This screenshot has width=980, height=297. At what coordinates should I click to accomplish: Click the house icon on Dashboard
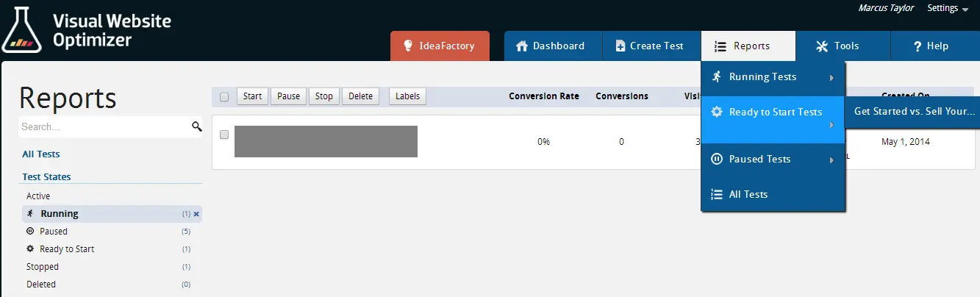522,46
